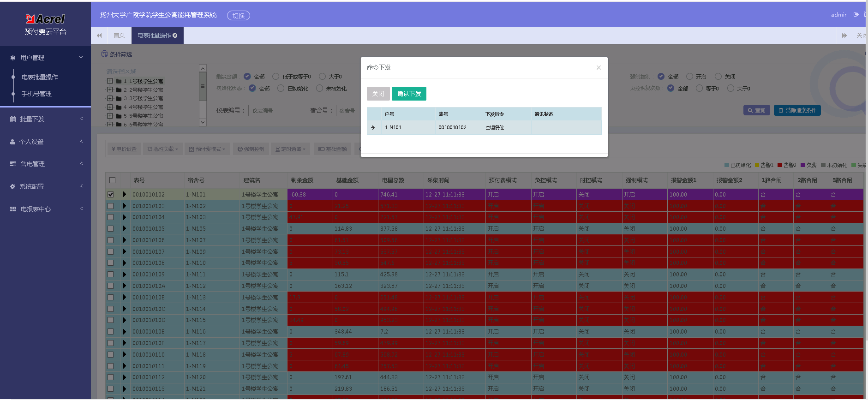Expand the 4:4号楼学生公寓 tree node

(x=110, y=107)
